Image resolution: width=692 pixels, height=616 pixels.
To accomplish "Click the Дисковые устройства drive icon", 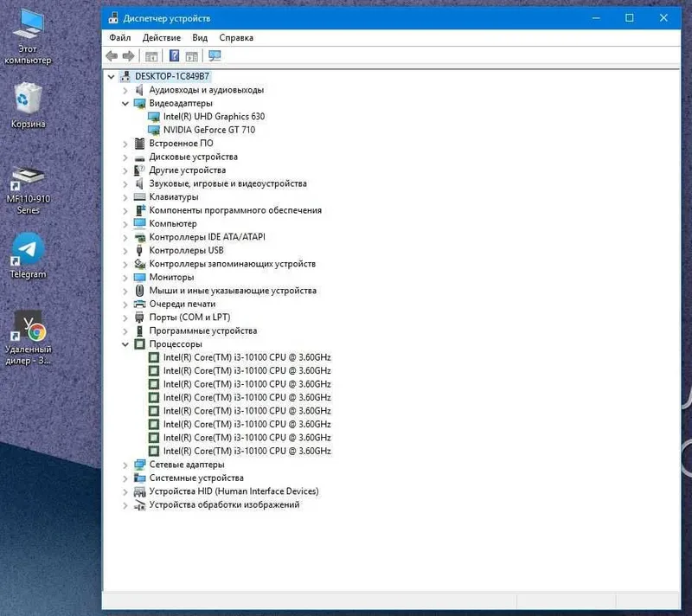I will 139,157.
